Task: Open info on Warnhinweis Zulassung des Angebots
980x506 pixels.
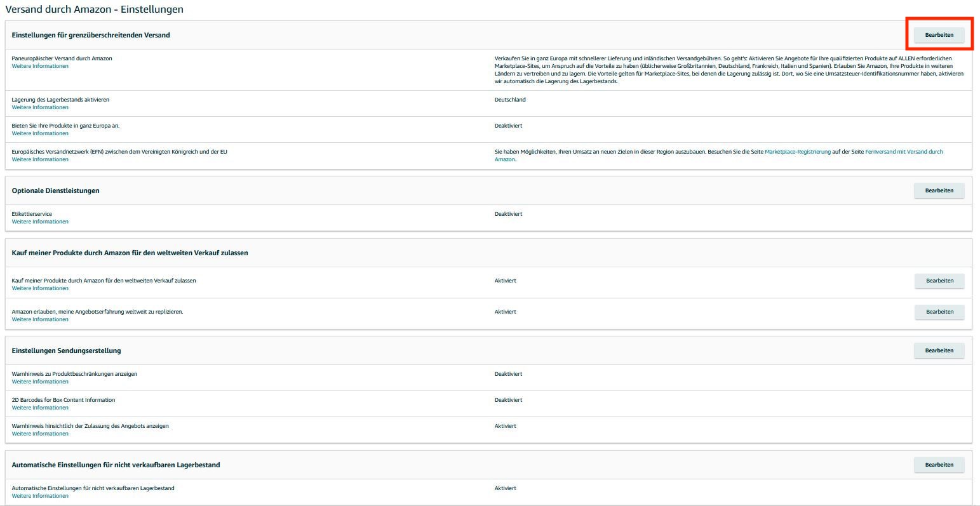Action: click(x=40, y=434)
